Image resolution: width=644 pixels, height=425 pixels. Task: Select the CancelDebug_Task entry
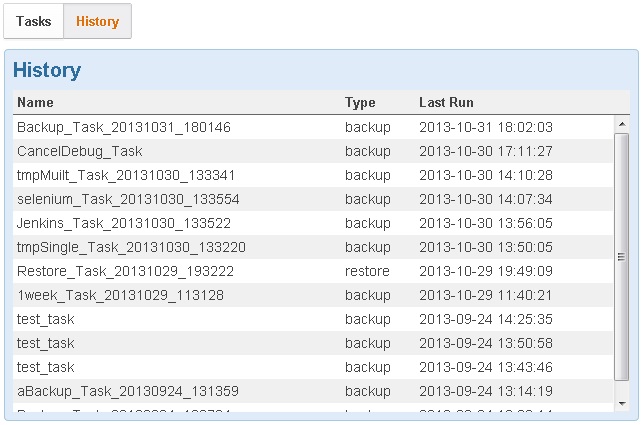tap(80, 151)
